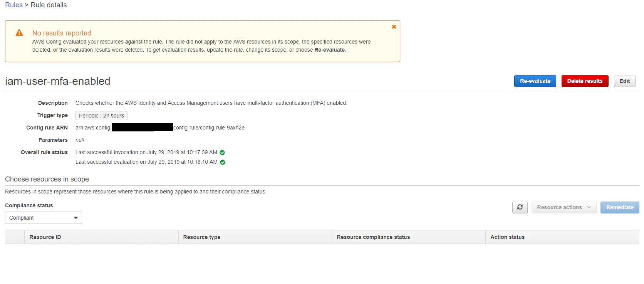Click the Compliance status label

[29, 205]
